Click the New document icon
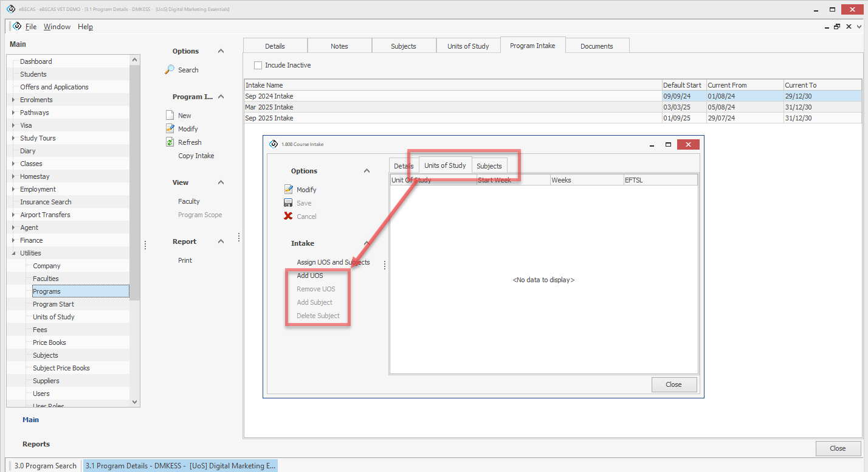 pyautogui.click(x=170, y=116)
